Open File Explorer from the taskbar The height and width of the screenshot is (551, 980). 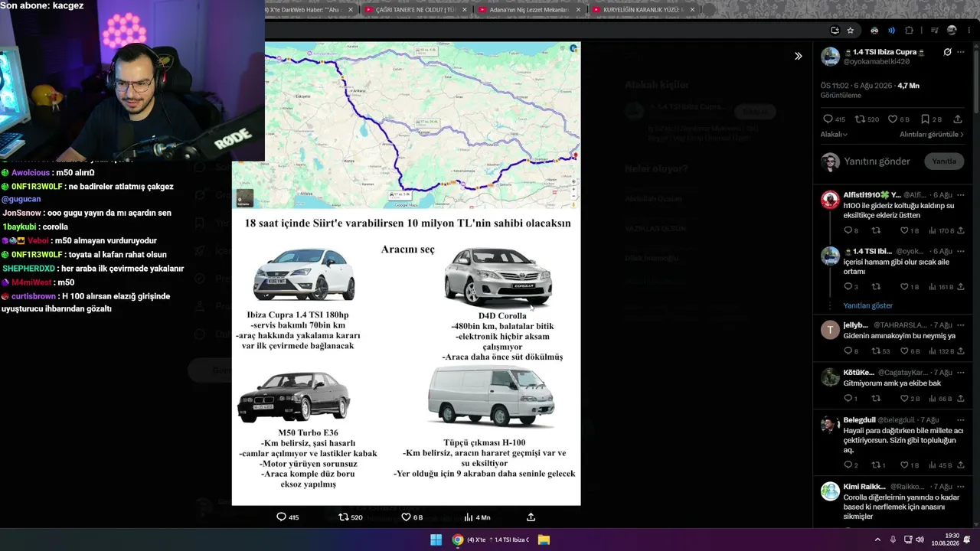[x=544, y=540]
